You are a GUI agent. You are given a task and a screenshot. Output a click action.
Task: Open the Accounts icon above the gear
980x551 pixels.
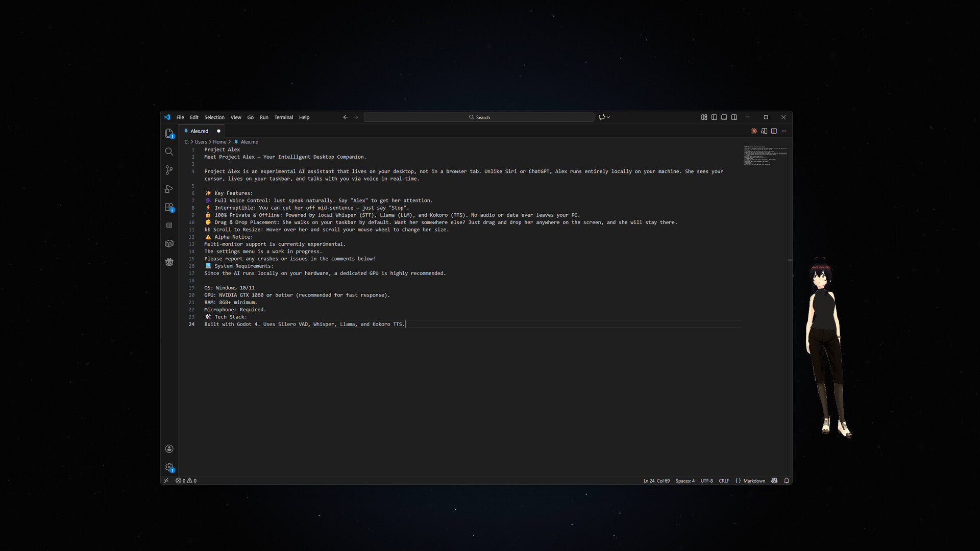(169, 448)
